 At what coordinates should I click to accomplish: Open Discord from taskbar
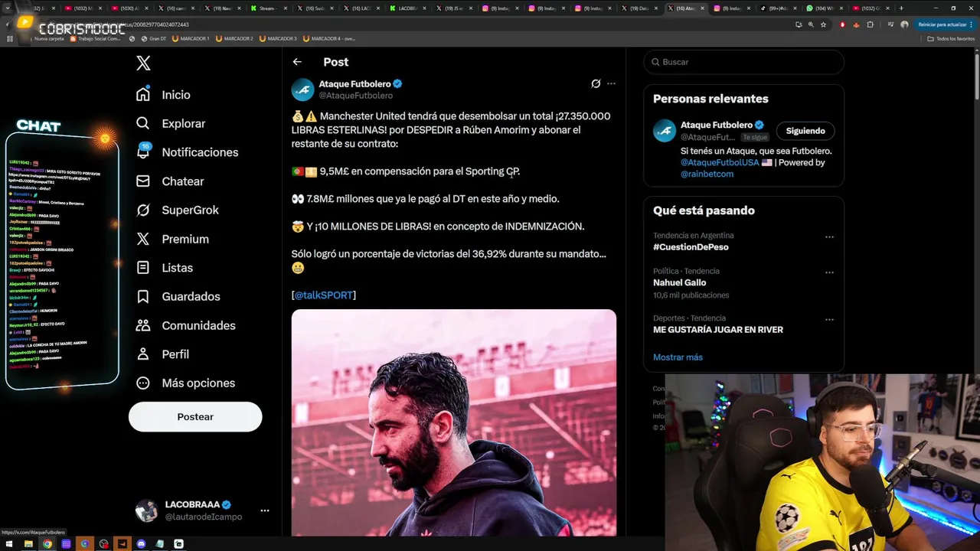[141, 543]
